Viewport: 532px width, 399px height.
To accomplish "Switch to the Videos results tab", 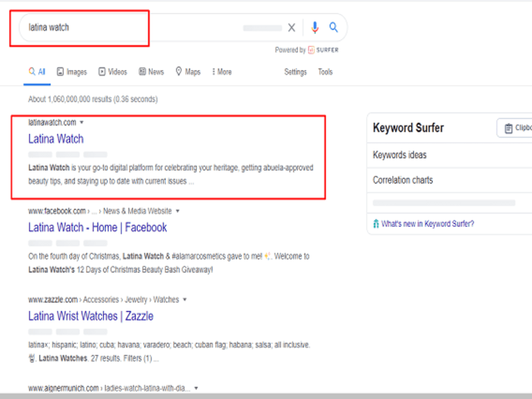I will click(x=113, y=72).
